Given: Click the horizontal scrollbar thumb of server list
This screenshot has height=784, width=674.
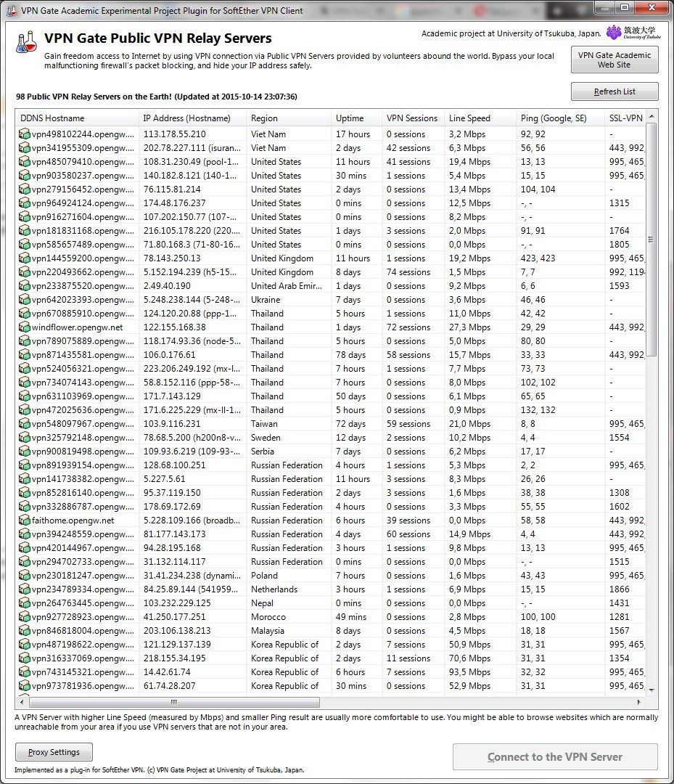Looking at the screenshot, I should (x=174, y=702).
